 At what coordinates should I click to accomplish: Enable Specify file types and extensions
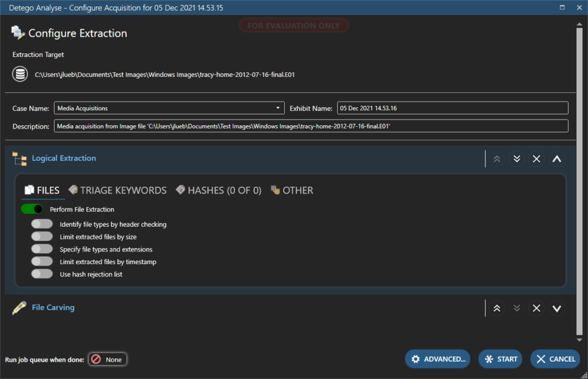(42, 249)
